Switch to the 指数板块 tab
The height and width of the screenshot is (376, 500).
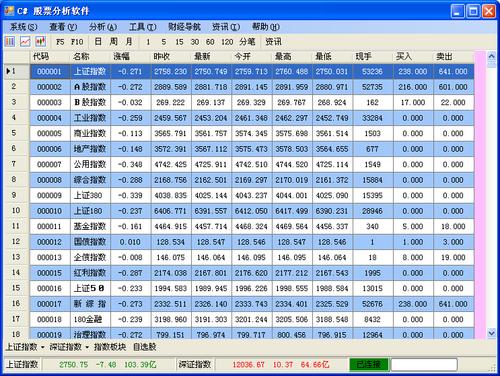[x=110, y=347]
